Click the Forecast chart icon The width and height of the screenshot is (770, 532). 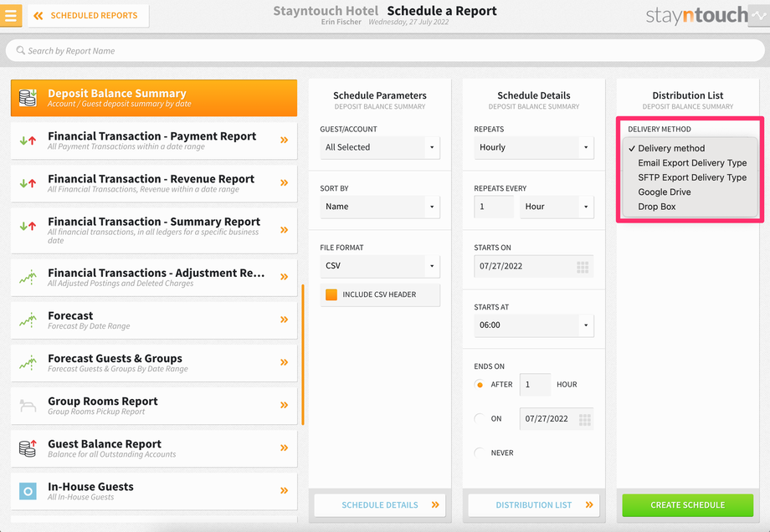click(x=28, y=320)
